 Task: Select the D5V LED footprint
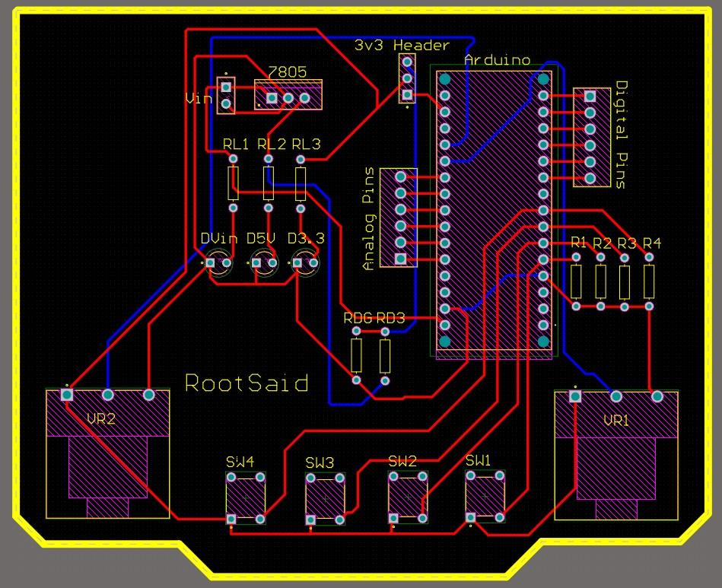click(x=263, y=263)
